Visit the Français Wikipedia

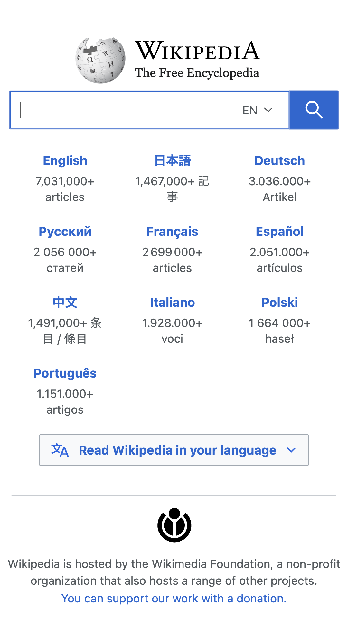coord(172,232)
